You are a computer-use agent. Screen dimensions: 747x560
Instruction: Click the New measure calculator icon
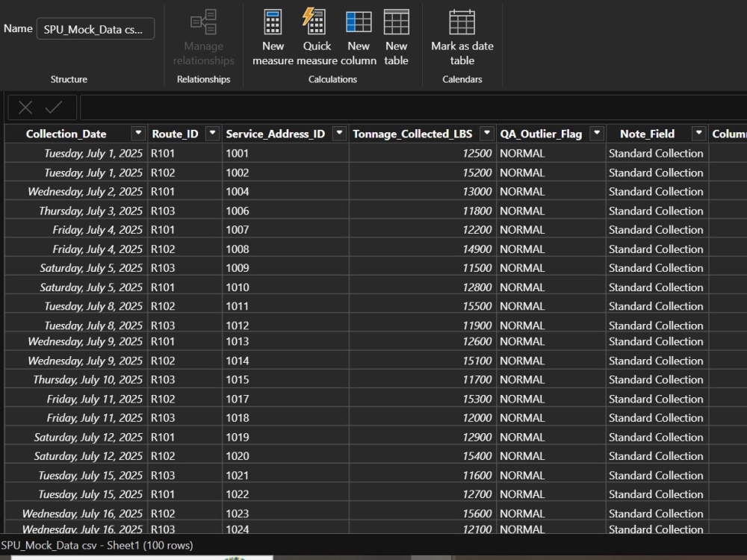pos(273,22)
